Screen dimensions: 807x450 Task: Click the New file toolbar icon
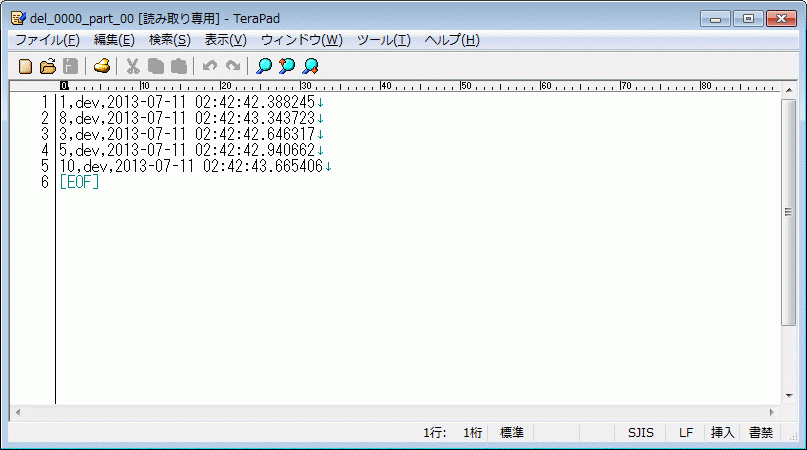(x=25, y=66)
